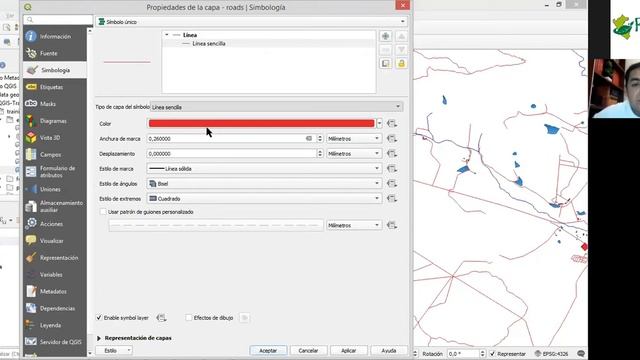Toggle Representar checkbox in status bar
640x360 pixels.
pos(492,353)
